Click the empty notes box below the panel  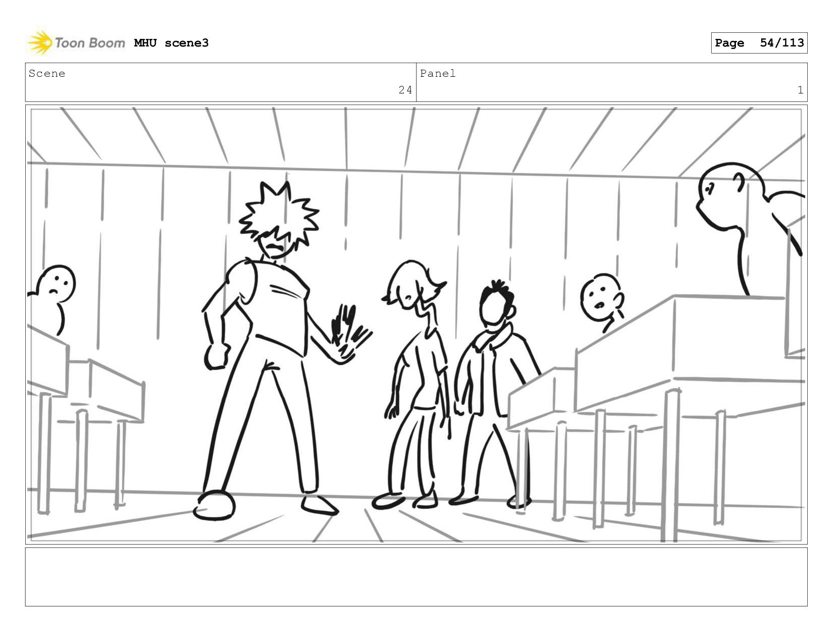point(416,577)
